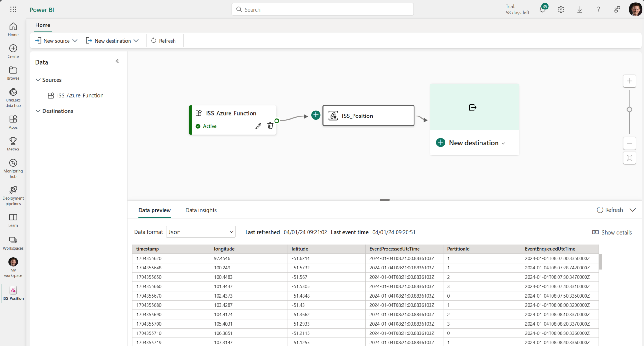
Task: Collapse the Data panel with the double chevron
Action: 117,61
